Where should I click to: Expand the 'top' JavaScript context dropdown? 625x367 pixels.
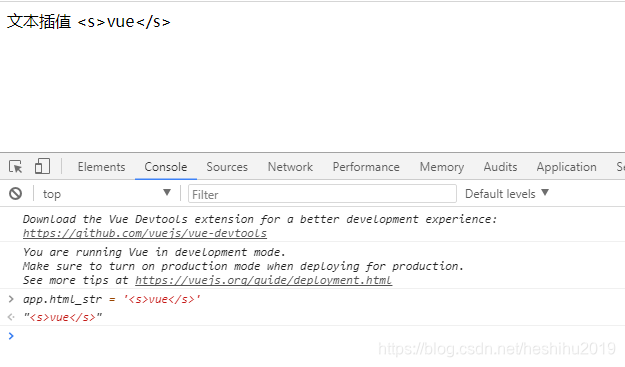(106, 194)
